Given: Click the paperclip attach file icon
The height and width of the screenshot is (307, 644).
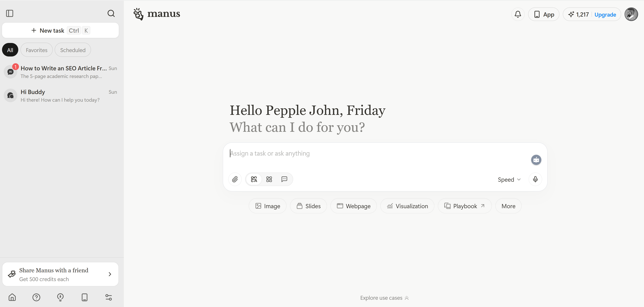Looking at the screenshot, I should [x=235, y=179].
